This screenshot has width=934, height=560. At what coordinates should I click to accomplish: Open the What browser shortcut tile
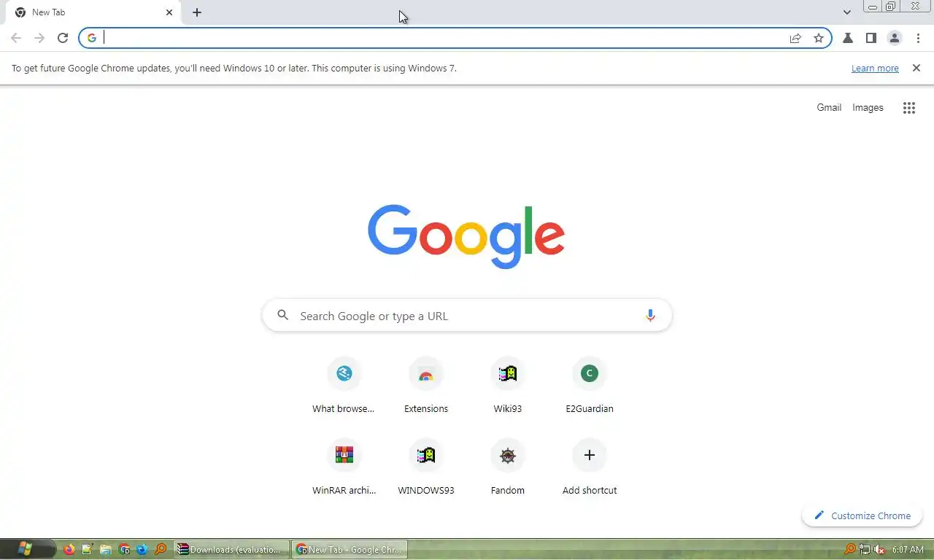tap(344, 385)
